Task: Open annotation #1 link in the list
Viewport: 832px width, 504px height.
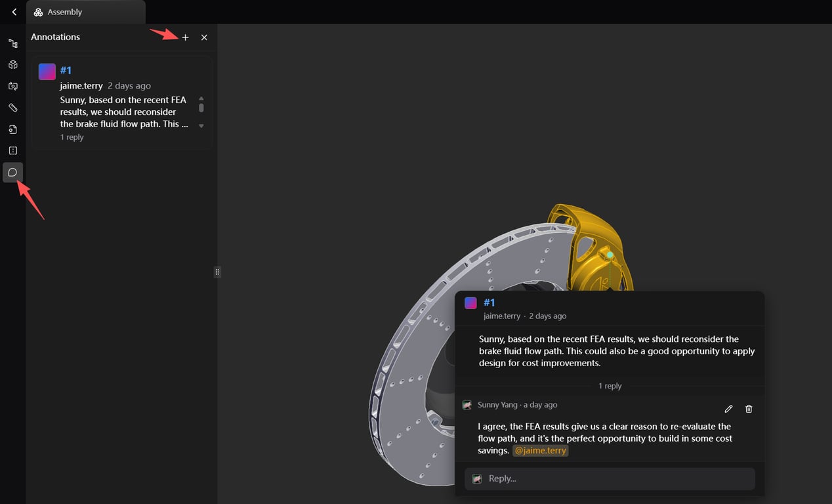Action: (66, 70)
